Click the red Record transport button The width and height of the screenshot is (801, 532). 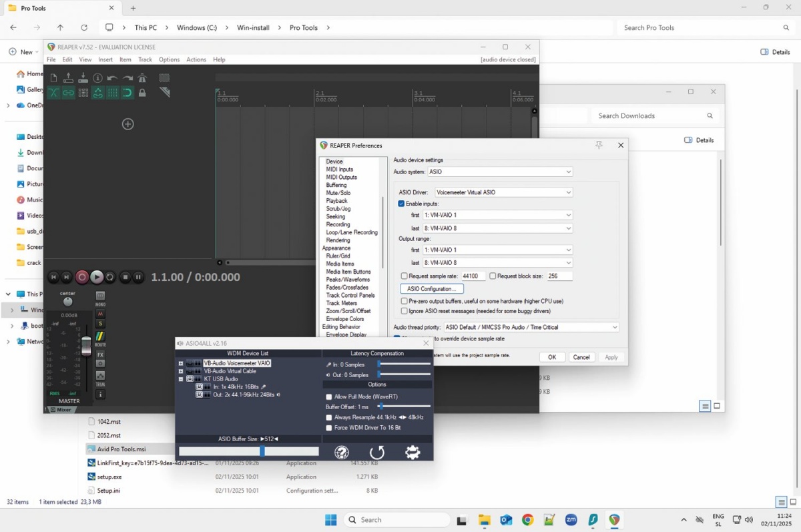tap(82, 277)
